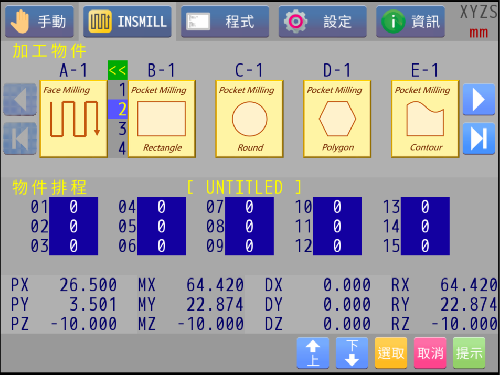The width and height of the screenshot is (500, 375).
Task: Go to next page with right arrow
Action: pos(479,99)
